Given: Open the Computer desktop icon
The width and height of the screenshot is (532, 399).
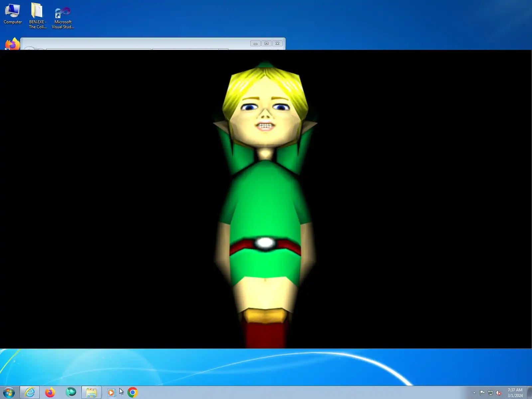Looking at the screenshot, I should (x=13, y=14).
